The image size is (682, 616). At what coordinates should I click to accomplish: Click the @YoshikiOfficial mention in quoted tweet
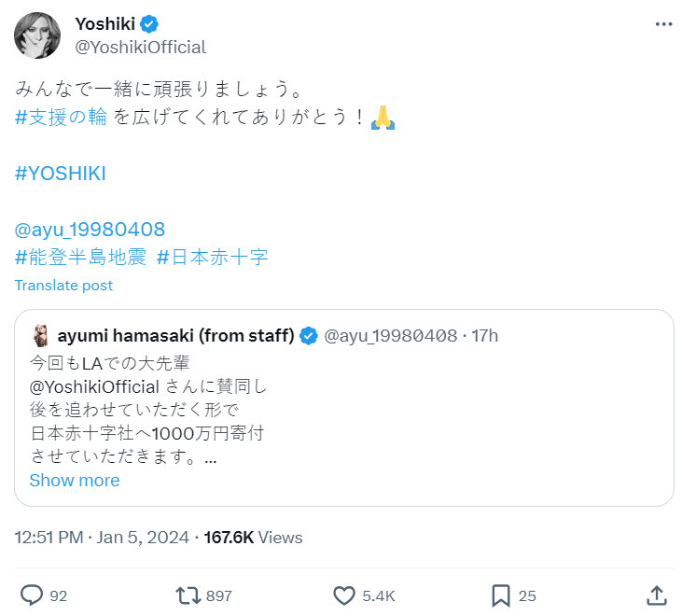point(96,385)
